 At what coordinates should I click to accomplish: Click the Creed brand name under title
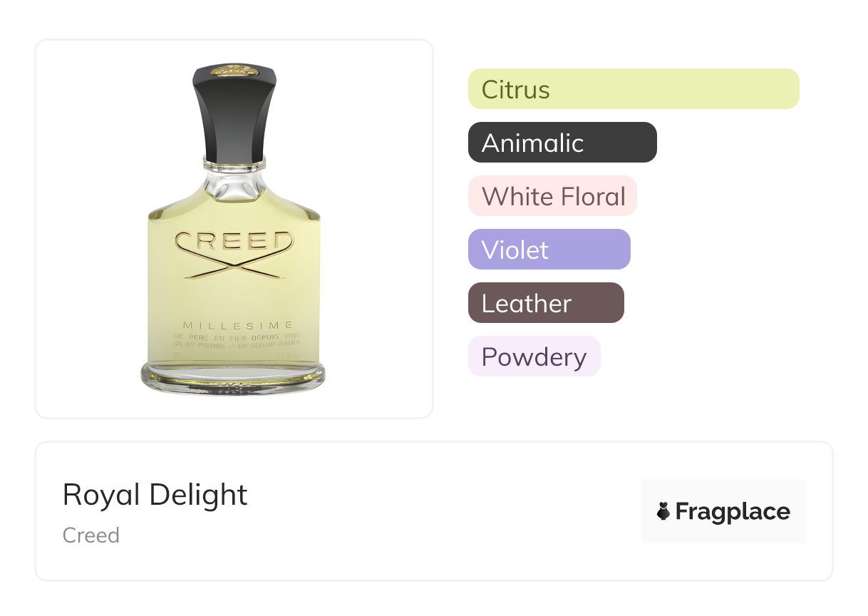point(91,535)
